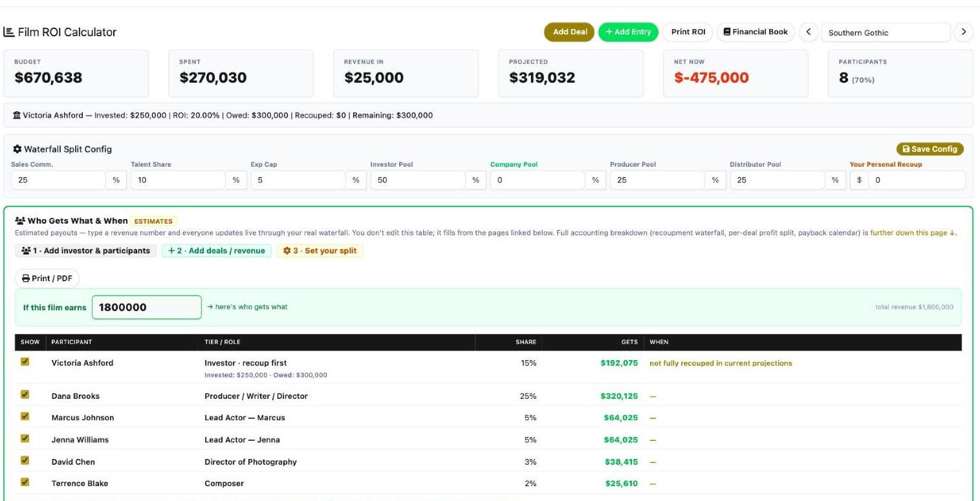Uncheck the Victoria Ashford show checkbox

pyautogui.click(x=25, y=362)
